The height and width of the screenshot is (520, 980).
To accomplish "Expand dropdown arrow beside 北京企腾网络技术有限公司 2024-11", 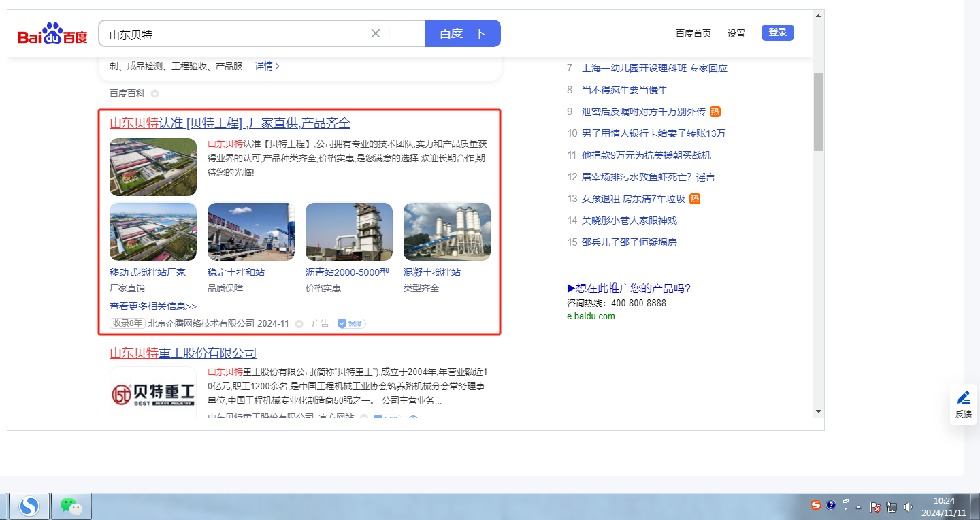I will click(x=299, y=324).
